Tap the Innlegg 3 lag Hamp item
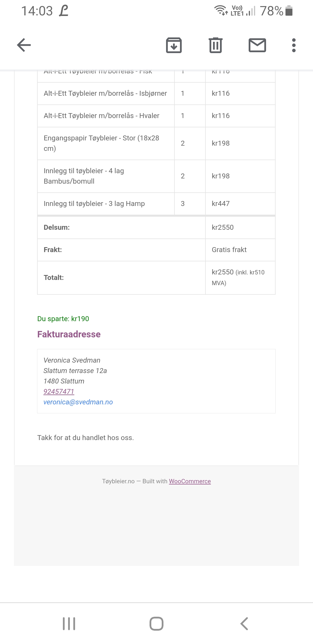 [x=106, y=204]
